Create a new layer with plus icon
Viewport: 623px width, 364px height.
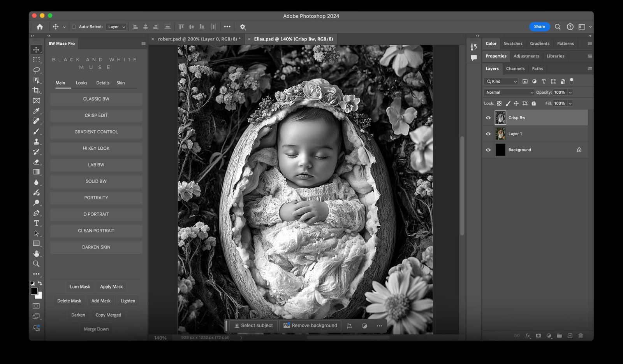click(570, 336)
